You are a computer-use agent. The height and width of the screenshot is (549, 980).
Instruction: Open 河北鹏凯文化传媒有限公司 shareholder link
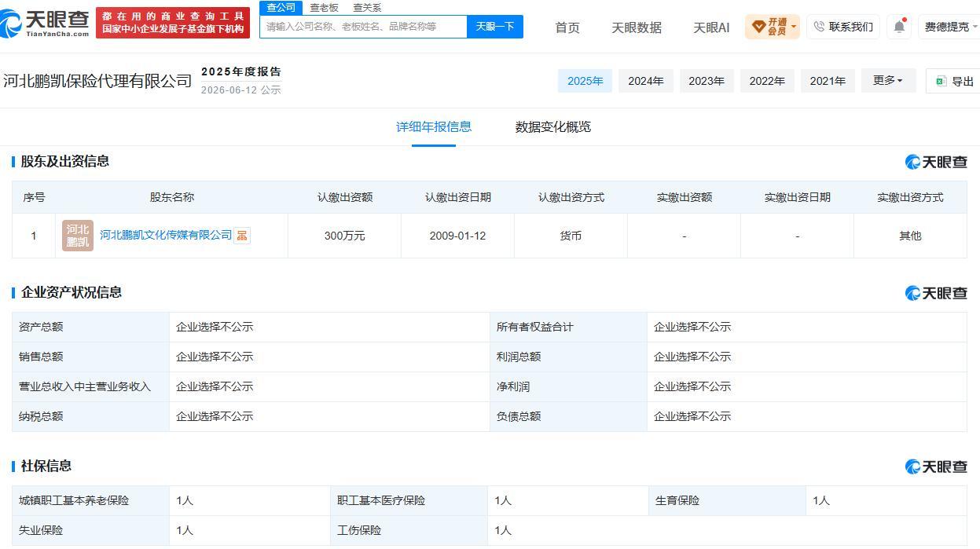tap(166, 235)
